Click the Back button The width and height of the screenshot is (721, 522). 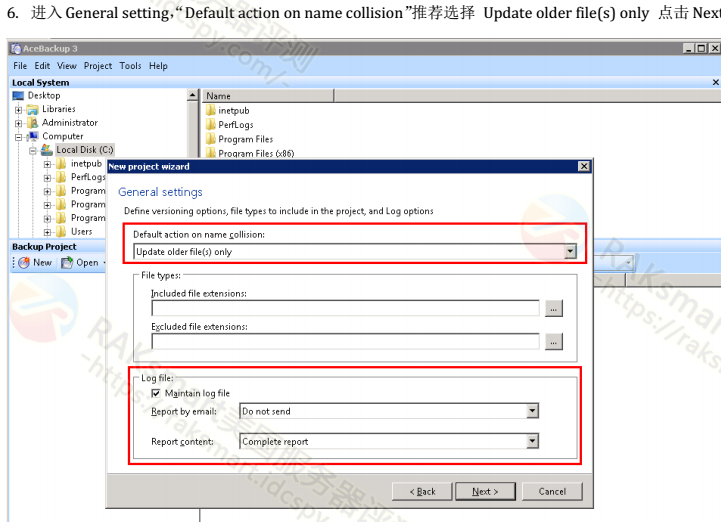422,492
